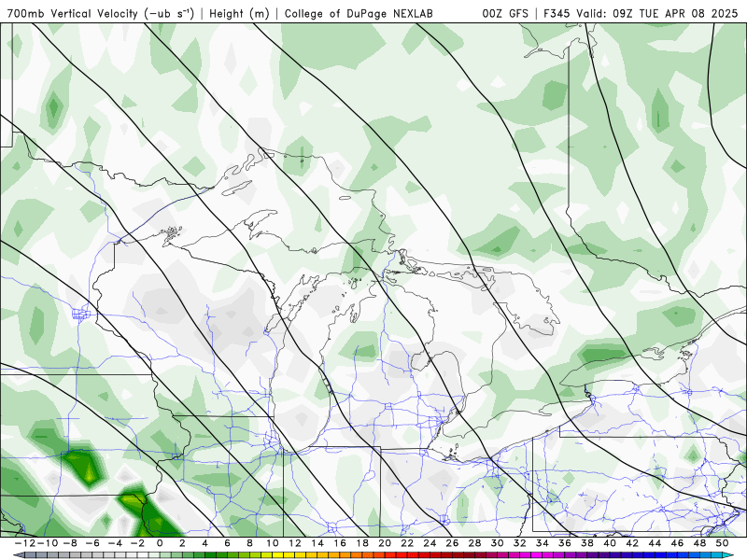This screenshot has width=747, height=560.
Task: Click the "−6" value on the color scale
Action: (x=92, y=543)
